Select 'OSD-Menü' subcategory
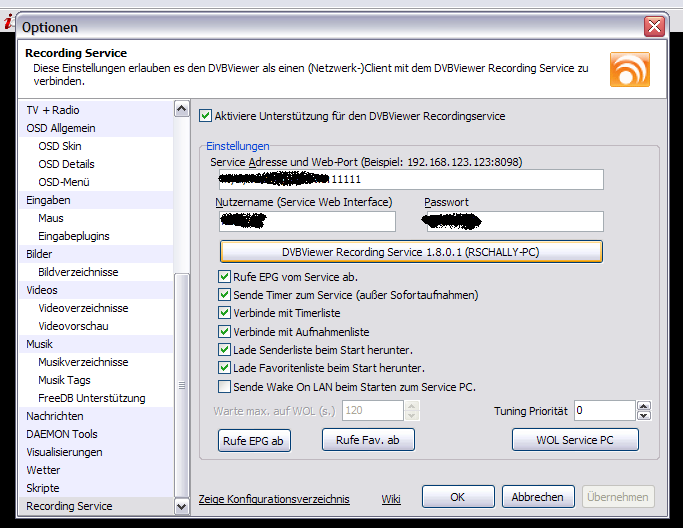Image resolution: width=683 pixels, height=528 pixels. click(x=96, y=182)
